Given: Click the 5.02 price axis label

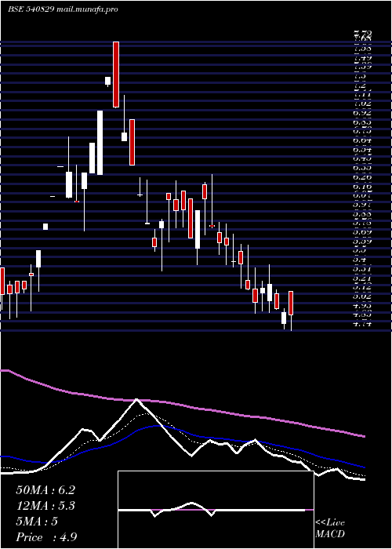Looking at the screenshot, I should (x=362, y=296).
